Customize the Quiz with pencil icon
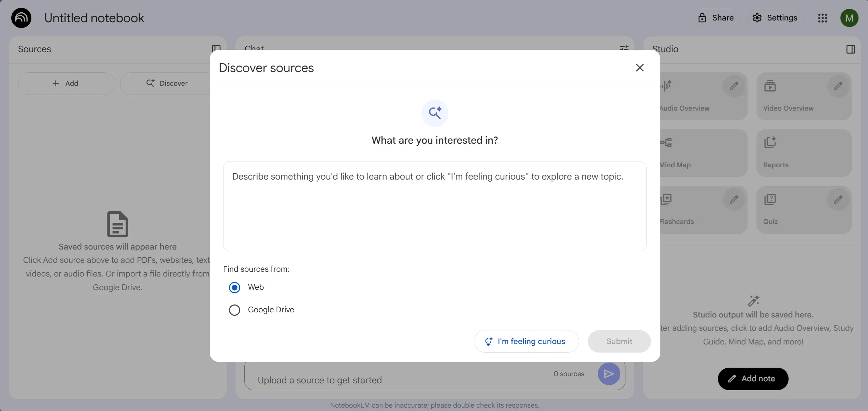The width and height of the screenshot is (868, 411). pos(838,199)
